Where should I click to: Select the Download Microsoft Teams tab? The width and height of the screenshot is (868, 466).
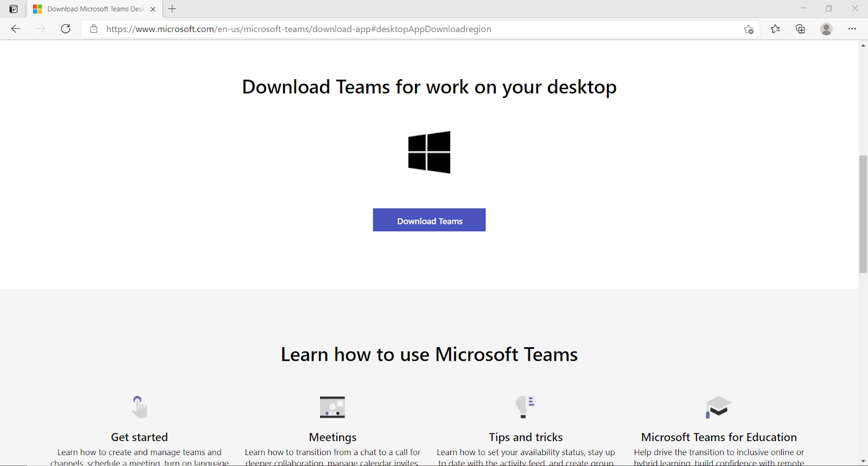pos(93,9)
